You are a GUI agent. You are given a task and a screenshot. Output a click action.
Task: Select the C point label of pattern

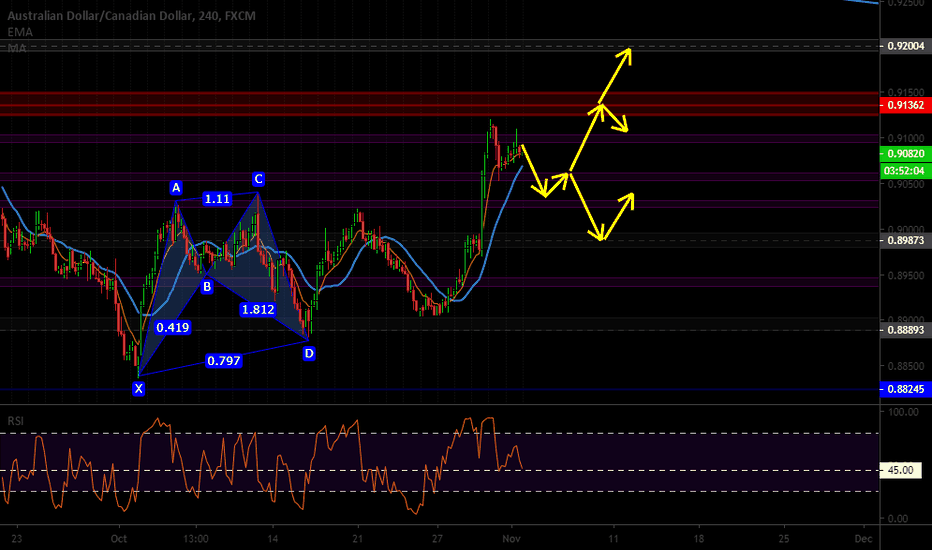tap(258, 179)
